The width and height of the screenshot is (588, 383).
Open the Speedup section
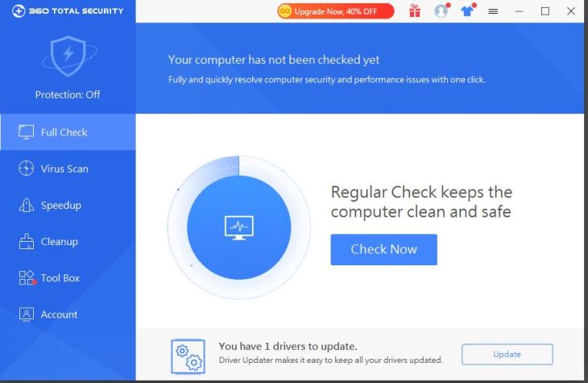pyautogui.click(x=68, y=205)
